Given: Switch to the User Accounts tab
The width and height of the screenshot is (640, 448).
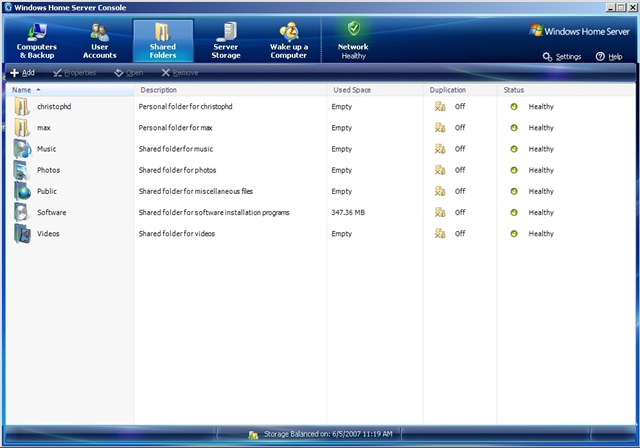Looking at the screenshot, I should pos(100,41).
